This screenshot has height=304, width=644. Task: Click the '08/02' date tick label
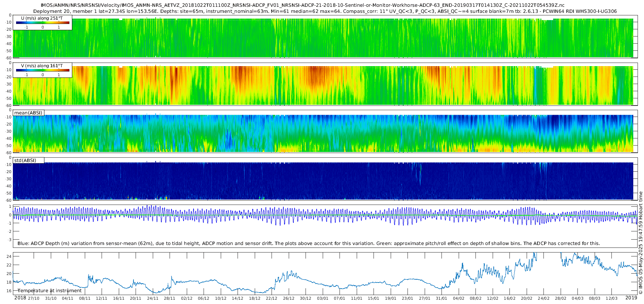(x=475, y=298)
